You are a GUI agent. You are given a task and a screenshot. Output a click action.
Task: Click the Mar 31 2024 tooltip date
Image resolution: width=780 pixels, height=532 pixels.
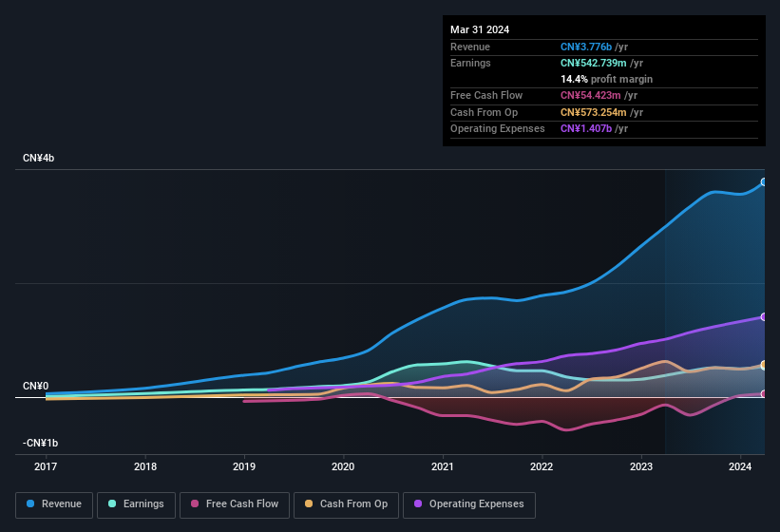click(x=480, y=29)
